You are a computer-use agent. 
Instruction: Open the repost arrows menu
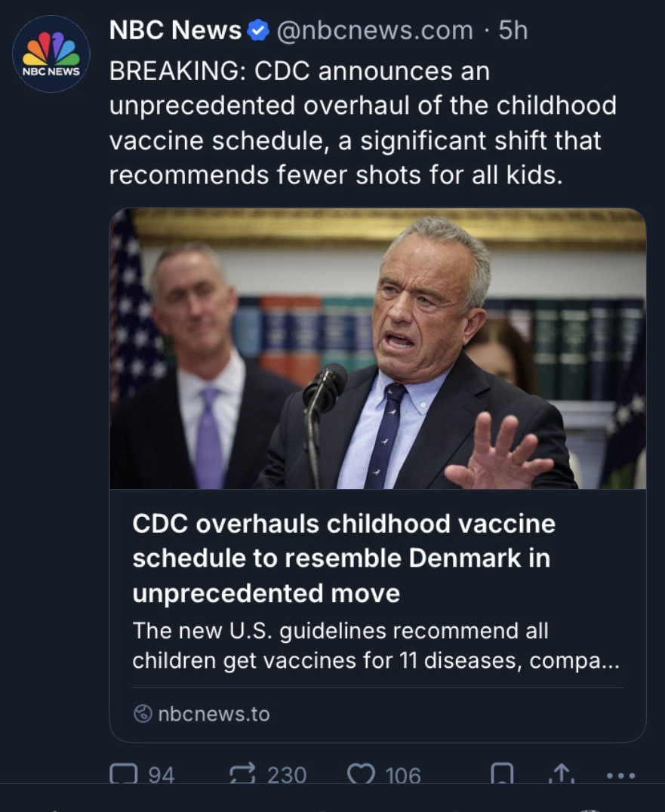[x=242, y=774]
